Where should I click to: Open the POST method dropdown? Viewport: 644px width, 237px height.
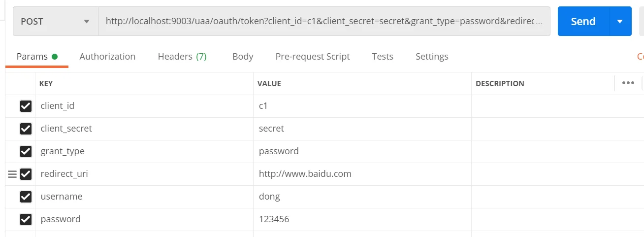pyautogui.click(x=55, y=22)
